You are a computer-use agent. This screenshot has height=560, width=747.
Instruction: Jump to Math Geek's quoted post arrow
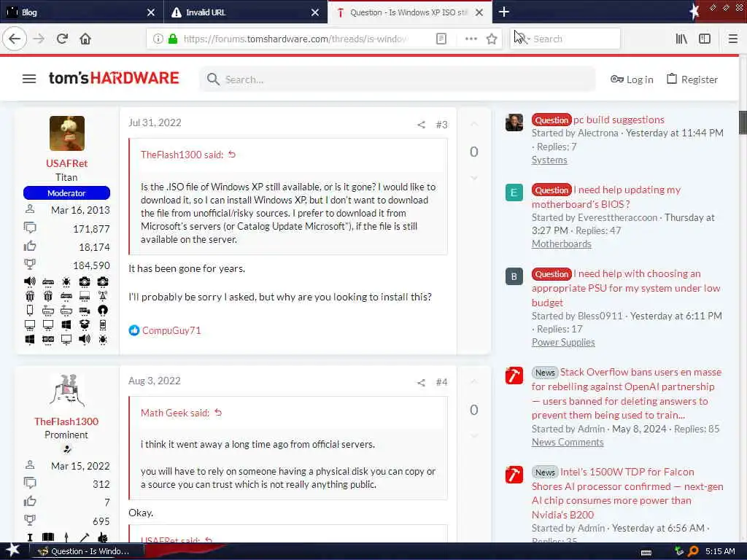(x=218, y=413)
